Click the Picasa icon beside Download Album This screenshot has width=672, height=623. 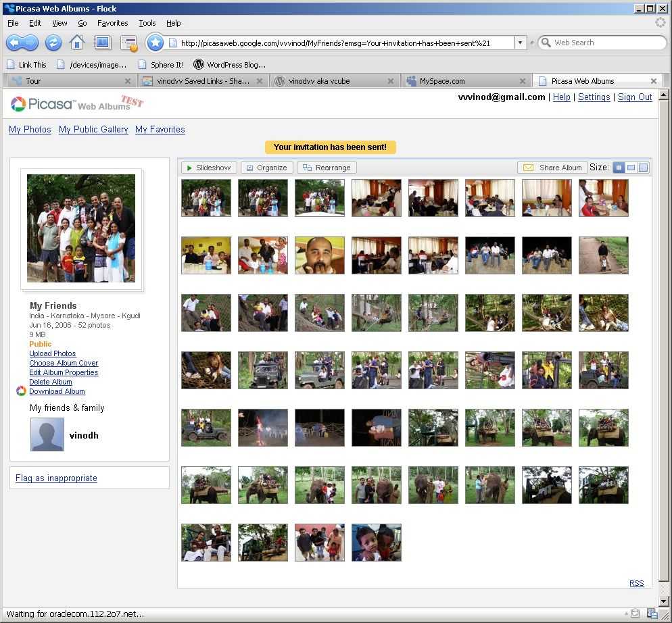(x=21, y=391)
